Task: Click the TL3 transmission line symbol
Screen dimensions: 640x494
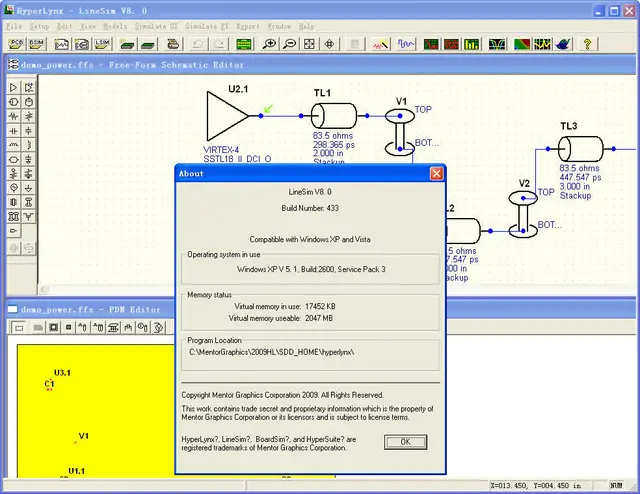Action: click(x=580, y=149)
